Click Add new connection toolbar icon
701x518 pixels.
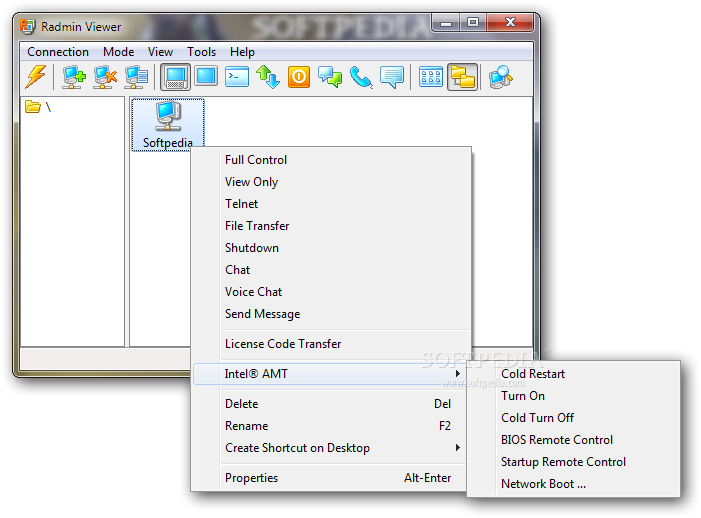(x=73, y=77)
